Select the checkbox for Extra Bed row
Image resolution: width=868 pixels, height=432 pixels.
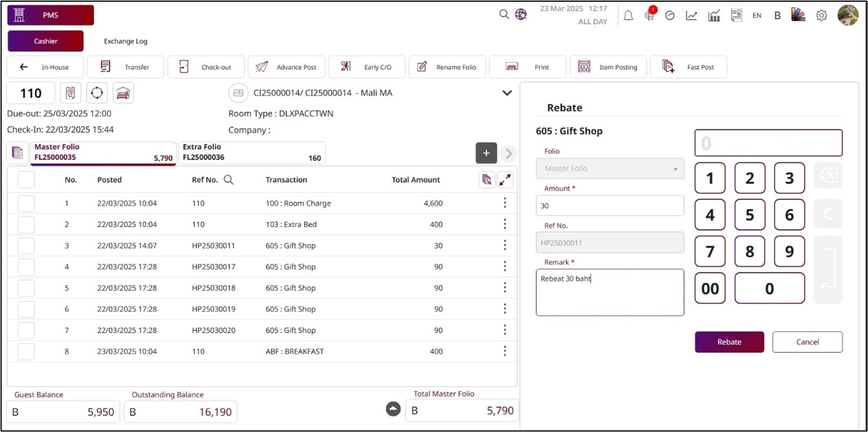[26, 224]
